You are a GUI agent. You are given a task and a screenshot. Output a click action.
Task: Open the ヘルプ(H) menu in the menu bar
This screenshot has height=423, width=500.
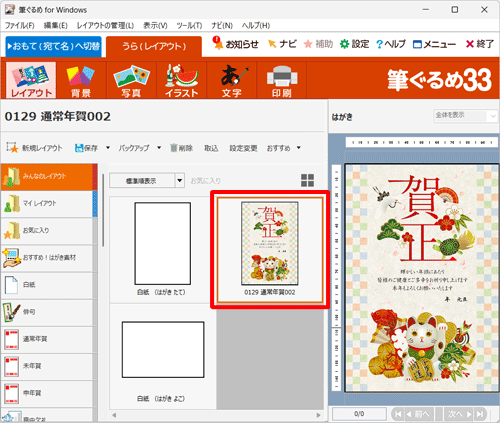coord(256,26)
